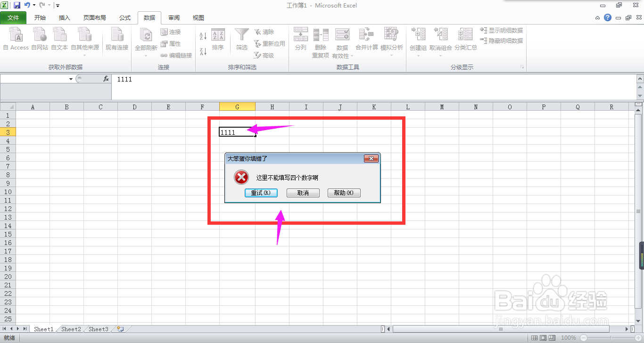Switch to the Sheet2 worksheet tab
Image resolution: width=644 pixels, height=343 pixels.
[x=70, y=329]
